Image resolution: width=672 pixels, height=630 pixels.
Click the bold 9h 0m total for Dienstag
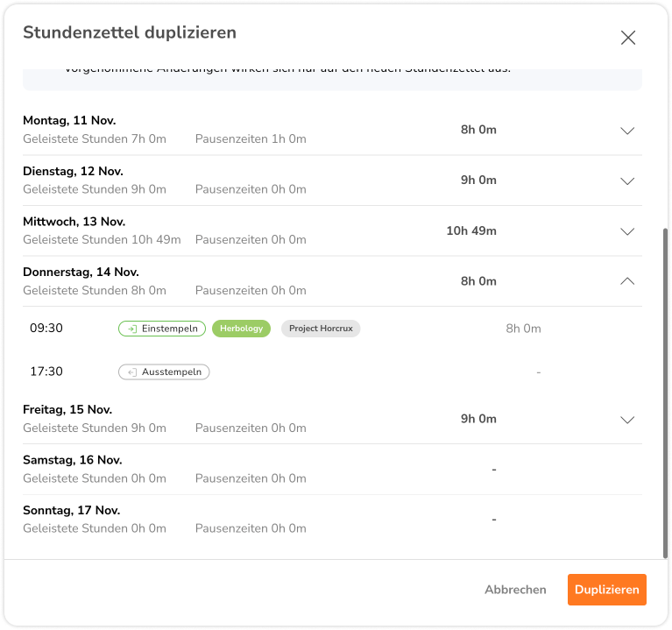(478, 180)
